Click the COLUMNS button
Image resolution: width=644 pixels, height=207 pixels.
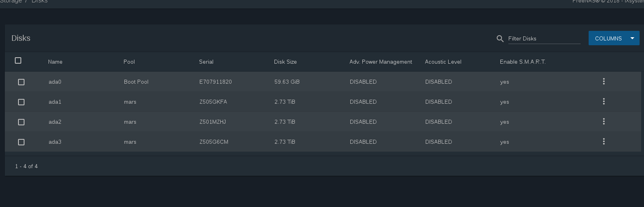pos(608,38)
